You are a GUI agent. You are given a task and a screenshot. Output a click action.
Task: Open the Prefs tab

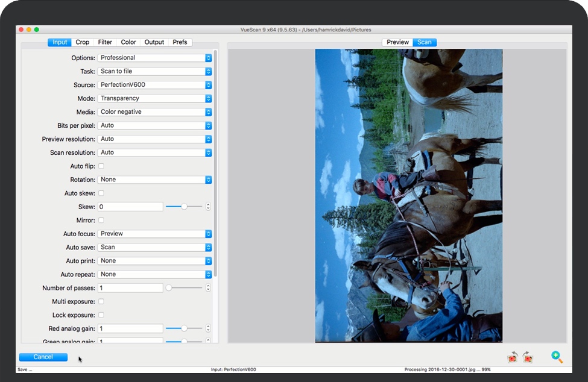pyautogui.click(x=180, y=42)
